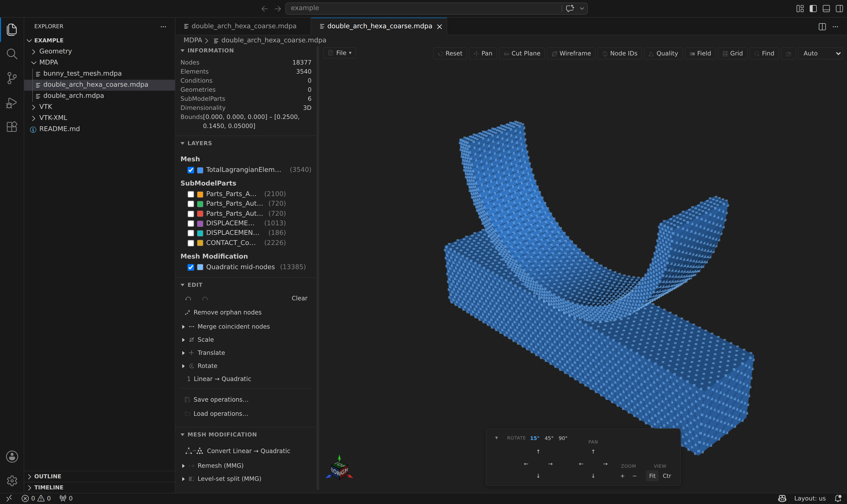Image resolution: width=847 pixels, height=504 pixels.
Task: Enable the Parts_Parts_A... (2100) layer checkbox
Action: click(x=191, y=194)
